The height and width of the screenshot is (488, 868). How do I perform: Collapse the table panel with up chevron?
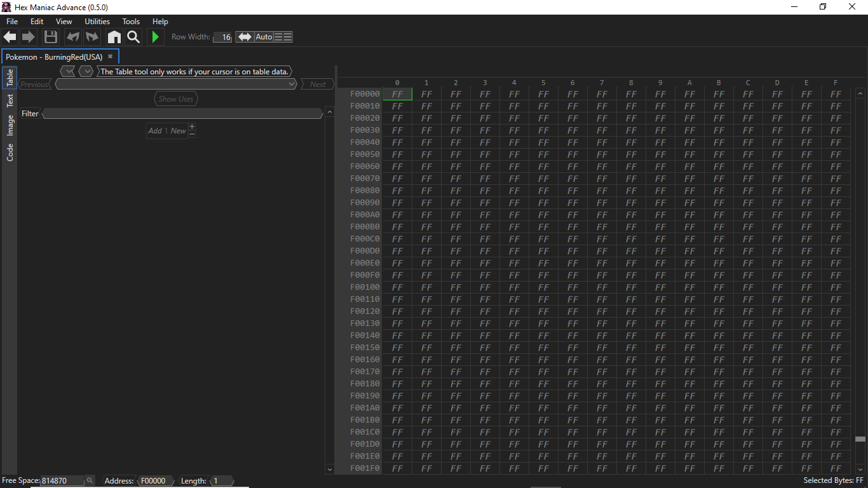[x=329, y=113]
